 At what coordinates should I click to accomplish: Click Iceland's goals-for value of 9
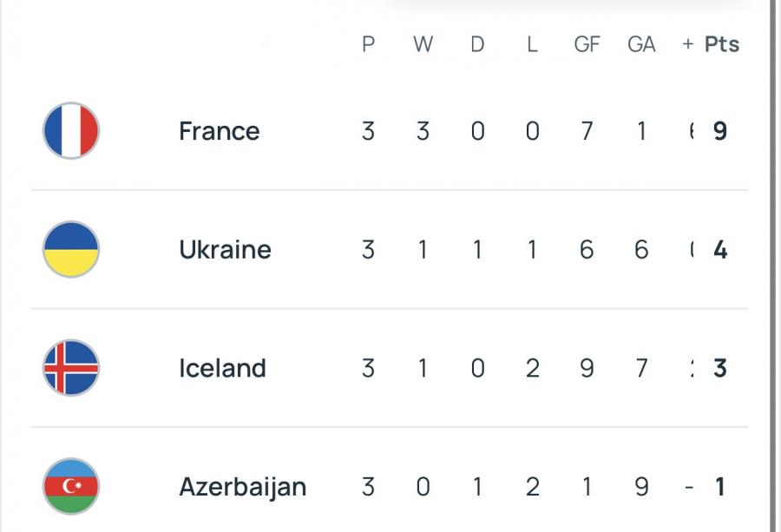pyautogui.click(x=587, y=368)
